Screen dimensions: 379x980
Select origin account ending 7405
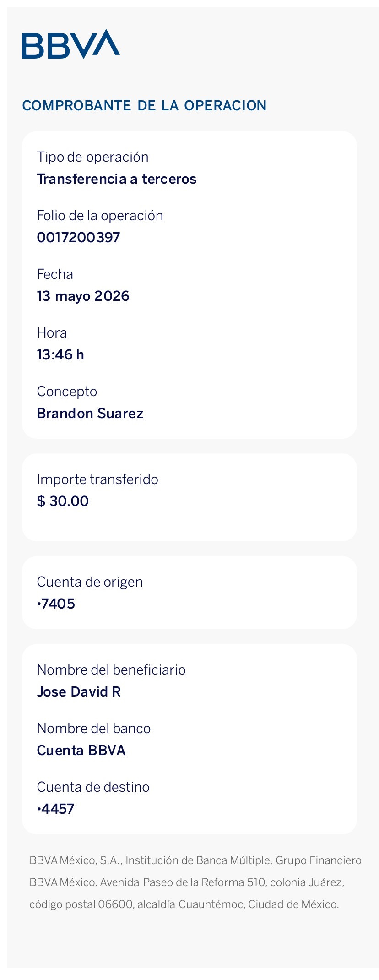point(56,604)
